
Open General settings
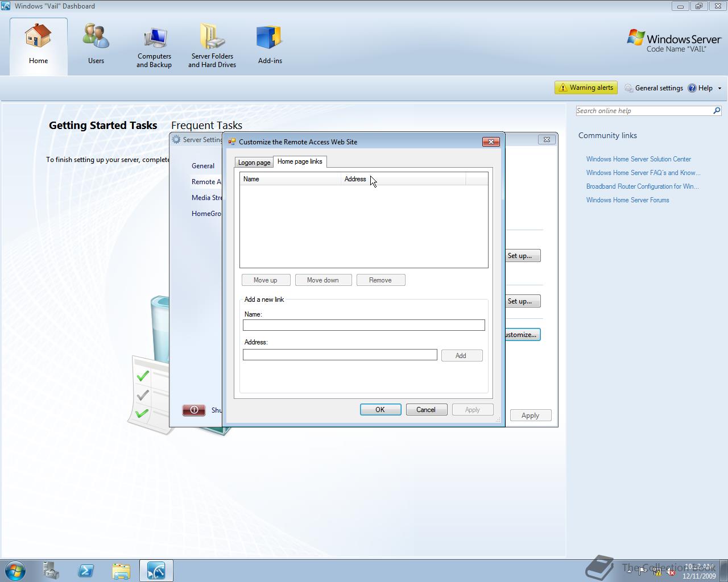click(653, 88)
